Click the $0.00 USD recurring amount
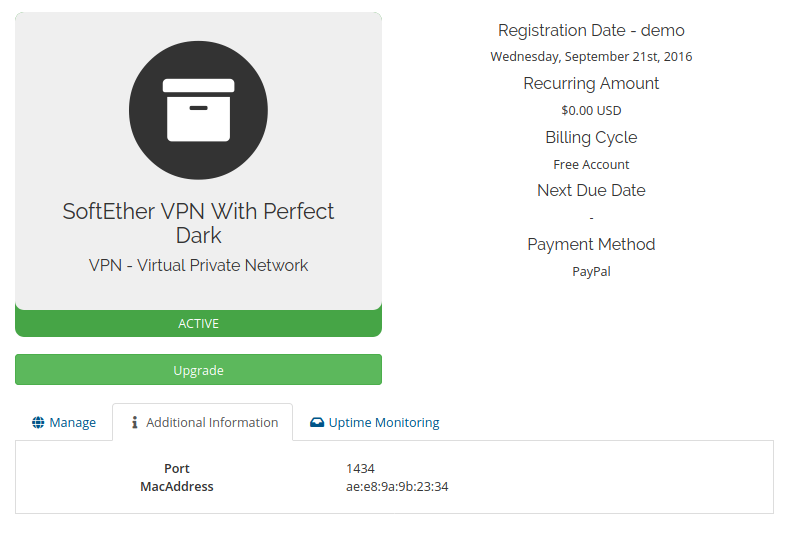 click(x=591, y=110)
